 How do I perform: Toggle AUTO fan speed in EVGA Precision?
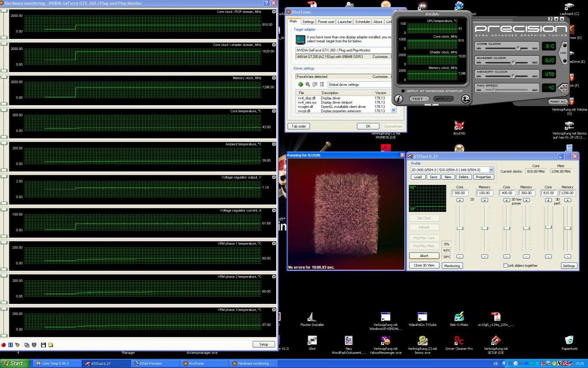563,88
